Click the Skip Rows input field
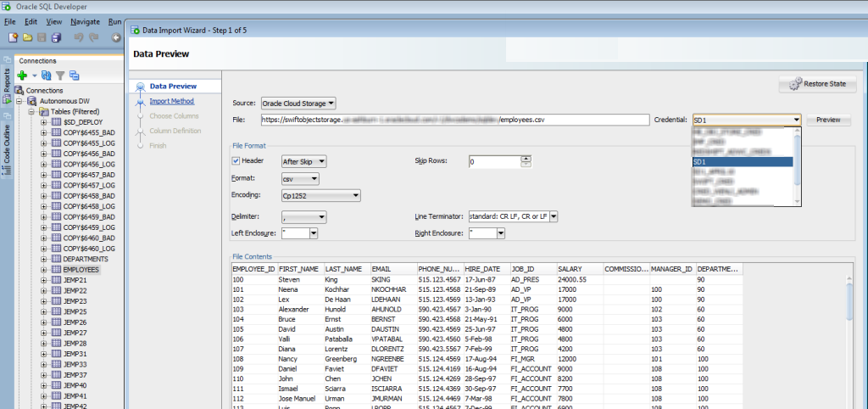Image resolution: width=868 pixels, height=409 pixels. [x=494, y=162]
